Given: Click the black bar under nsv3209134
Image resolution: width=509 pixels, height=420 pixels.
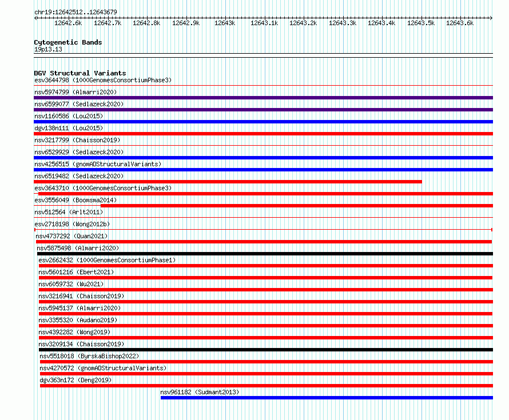Looking at the screenshot, I should point(266,350).
